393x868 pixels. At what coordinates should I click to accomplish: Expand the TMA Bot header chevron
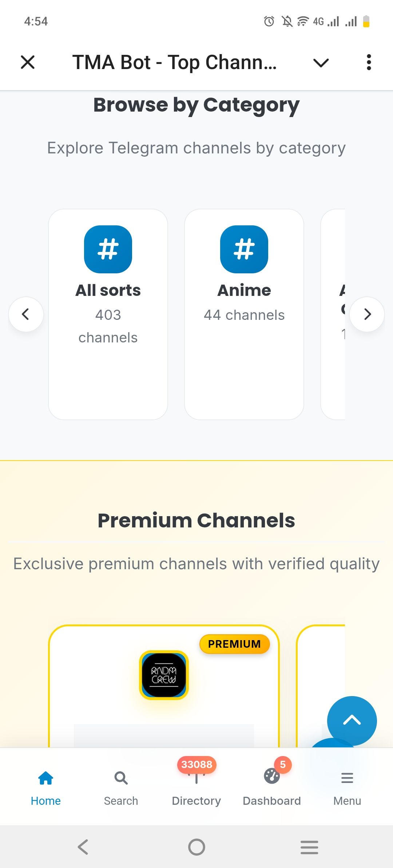click(320, 62)
